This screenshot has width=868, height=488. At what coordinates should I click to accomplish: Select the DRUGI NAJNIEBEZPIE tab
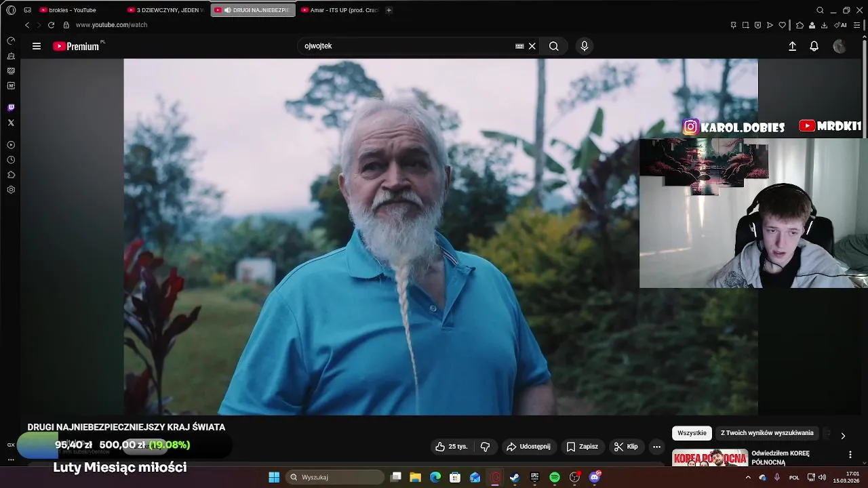point(253,10)
